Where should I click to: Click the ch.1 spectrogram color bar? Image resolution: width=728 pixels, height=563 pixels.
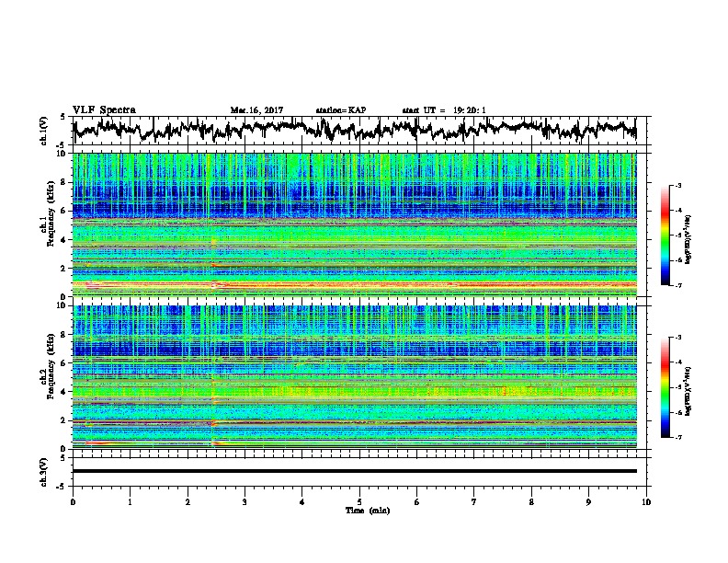tap(665, 236)
